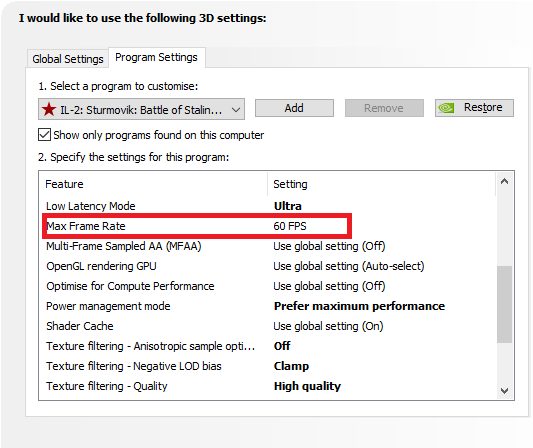Select the Low Latency Mode row
This screenshot has height=448, width=533.
coord(268,206)
